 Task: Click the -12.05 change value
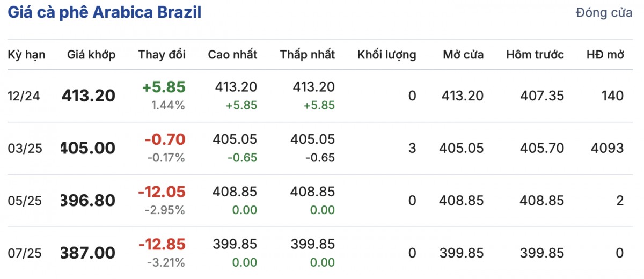click(162, 192)
